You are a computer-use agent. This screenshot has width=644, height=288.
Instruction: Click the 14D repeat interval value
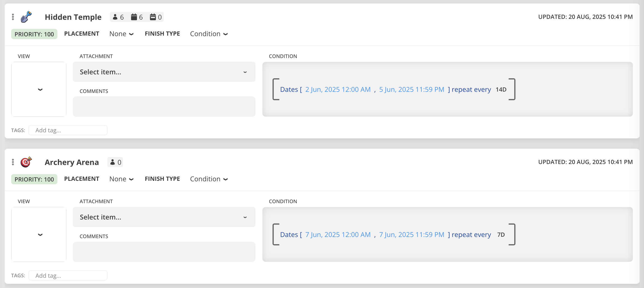[501, 89]
